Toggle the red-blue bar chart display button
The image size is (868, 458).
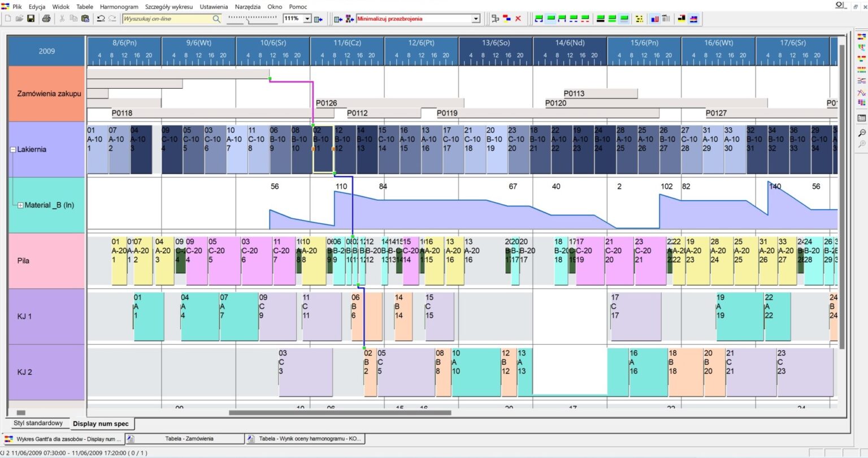tap(654, 19)
